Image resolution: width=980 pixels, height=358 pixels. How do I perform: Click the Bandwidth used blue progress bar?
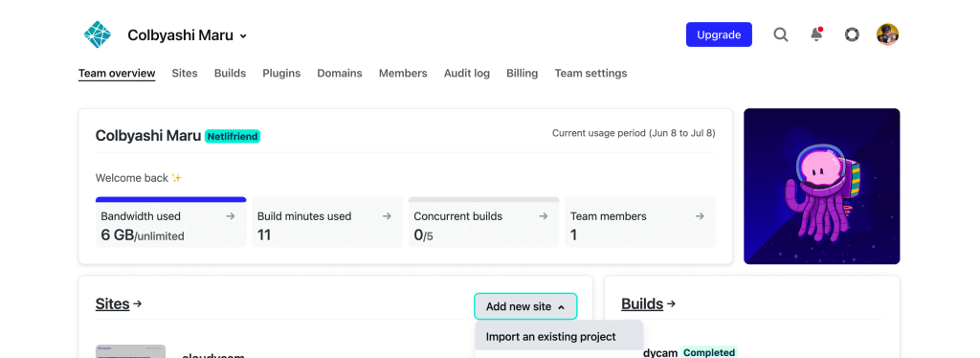point(170,200)
